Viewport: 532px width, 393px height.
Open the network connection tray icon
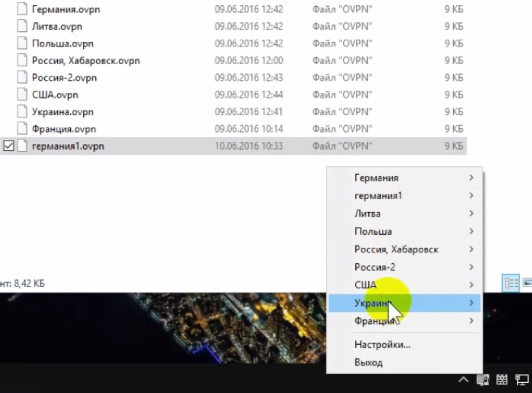pyautogui.click(x=521, y=379)
